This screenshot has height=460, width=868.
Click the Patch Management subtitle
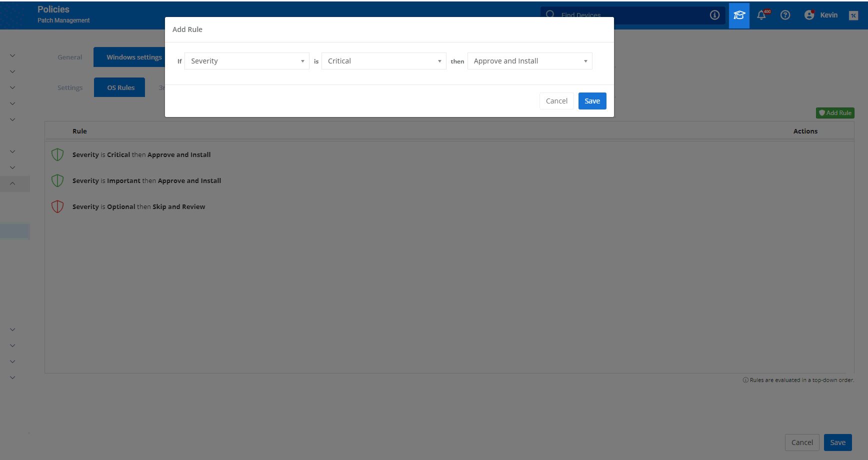(63, 20)
